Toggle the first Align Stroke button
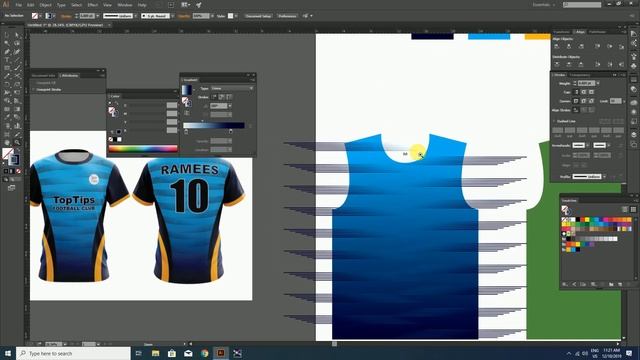Image resolution: width=640 pixels, height=360 pixels. 576,110
